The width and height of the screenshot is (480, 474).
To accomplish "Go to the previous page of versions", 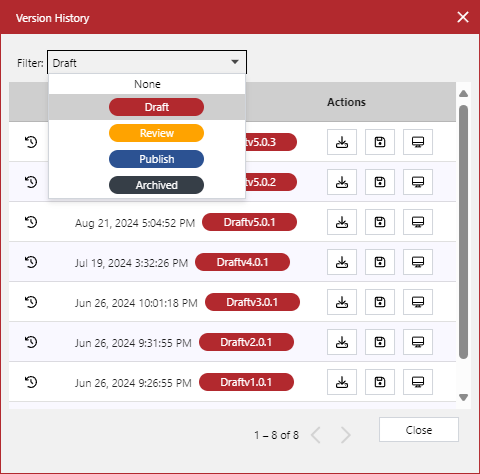I will pyautogui.click(x=315, y=435).
